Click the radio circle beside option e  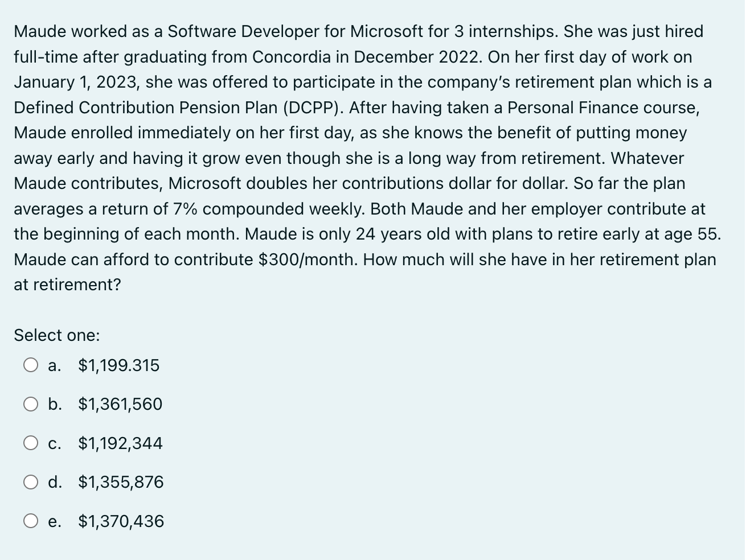pyautogui.click(x=31, y=520)
